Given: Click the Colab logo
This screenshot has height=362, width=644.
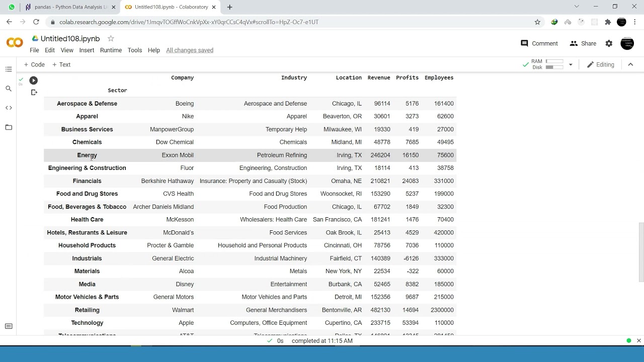Looking at the screenshot, I should click(15, 43).
